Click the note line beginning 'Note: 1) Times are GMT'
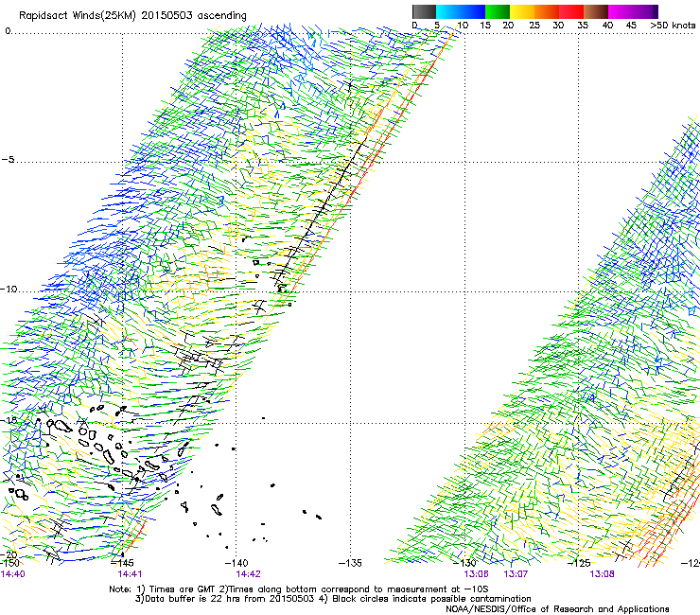The width and height of the screenshot is (700, 615). [x=299, y=589]
